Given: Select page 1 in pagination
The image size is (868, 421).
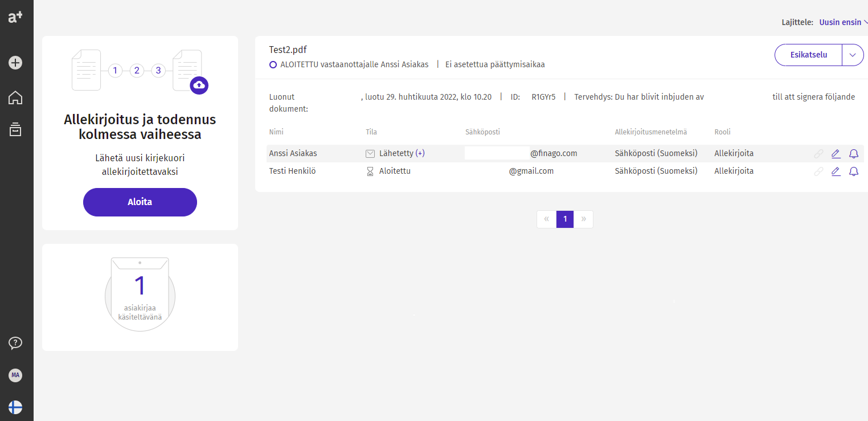Looking at the screenshot, I should tap(565, 219).
